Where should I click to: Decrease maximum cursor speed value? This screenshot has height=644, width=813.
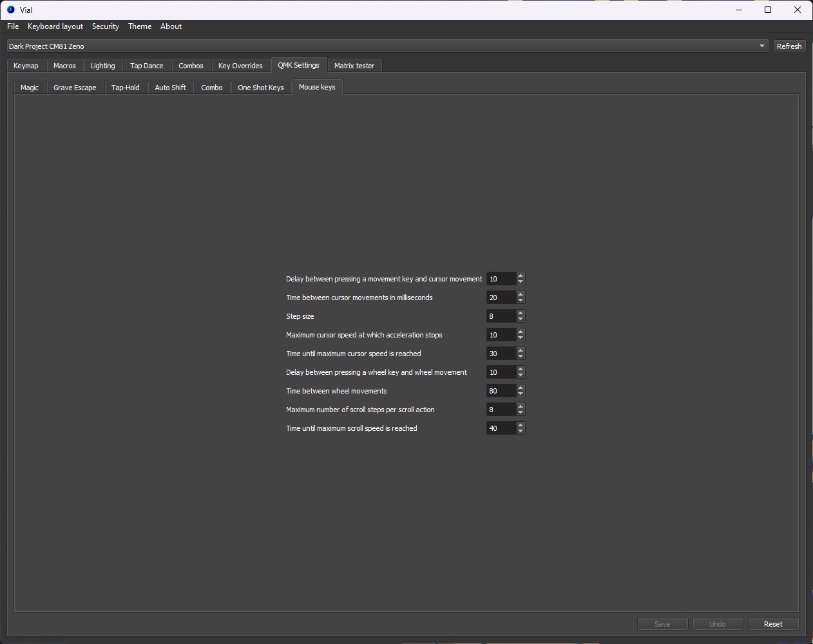[521, 338]
